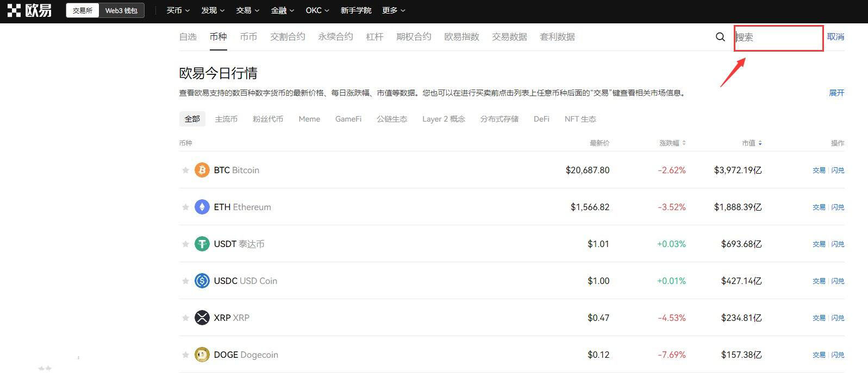The height and width of the screenshot is (373, 868).
Task: Click the XRP coin icon
Action: click(202, 318)
